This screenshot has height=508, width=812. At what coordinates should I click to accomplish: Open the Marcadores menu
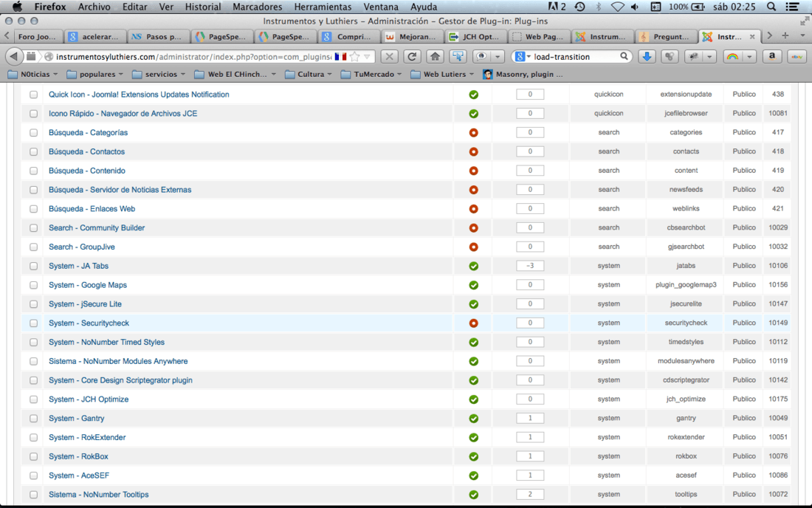pyautogui.click(x=258, y=7)
